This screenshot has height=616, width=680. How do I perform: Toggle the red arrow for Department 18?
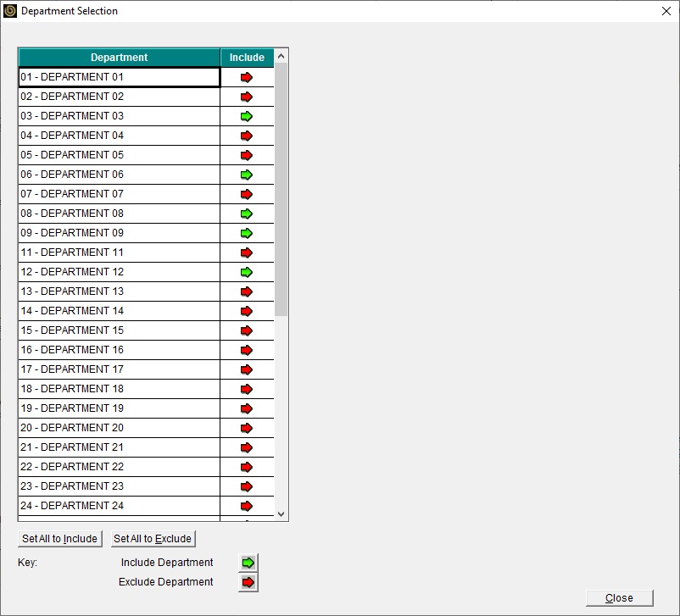(x=247, y=389)
